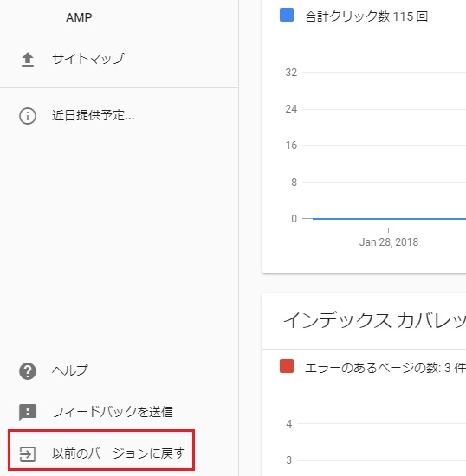Click the Jan 28, 2018 axis date
This screenshot has height=476, width=466.
coord(389,242)
